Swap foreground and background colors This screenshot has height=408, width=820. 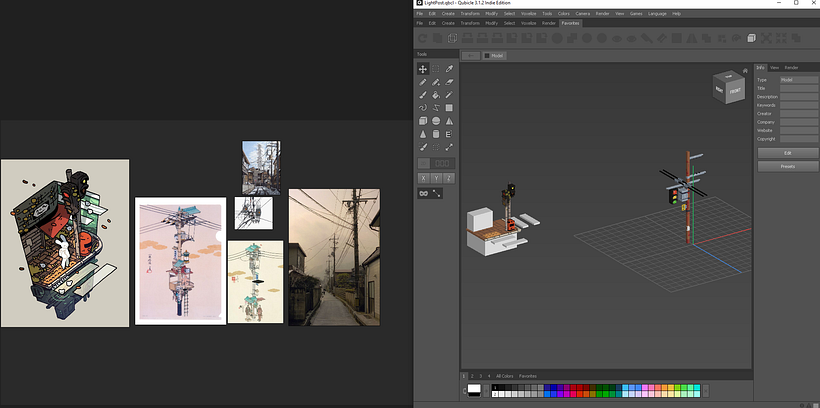point(464,390)
